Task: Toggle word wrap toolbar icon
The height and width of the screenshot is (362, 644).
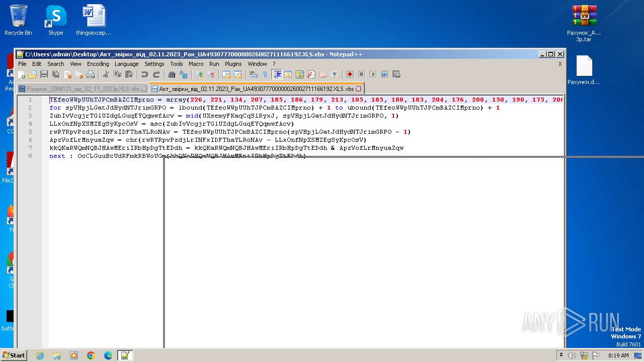Action: [254, 74]
